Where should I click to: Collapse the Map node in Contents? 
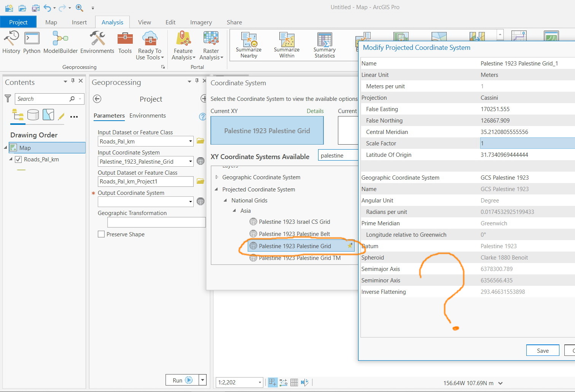pyautogui.click(x=5, y=147)
